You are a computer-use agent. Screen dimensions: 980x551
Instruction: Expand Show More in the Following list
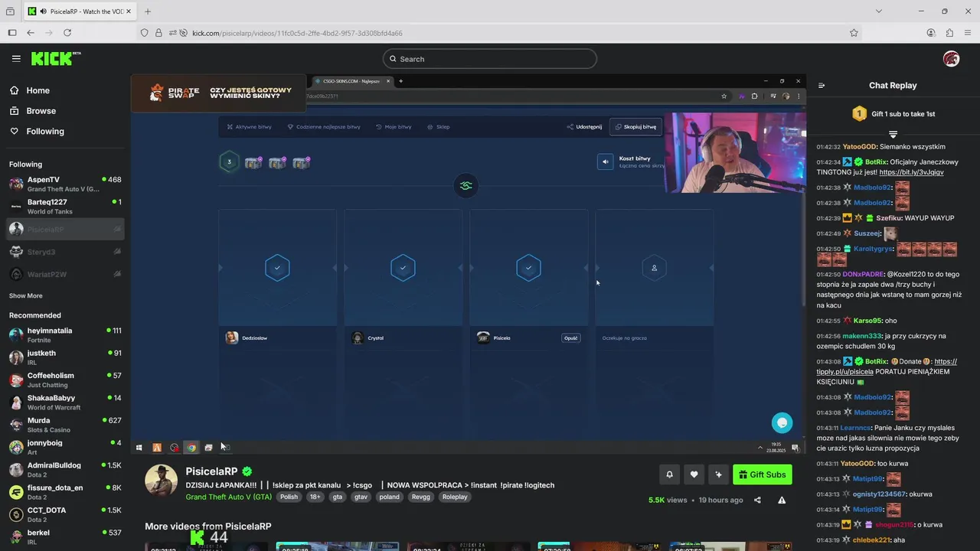pos(25,295)
